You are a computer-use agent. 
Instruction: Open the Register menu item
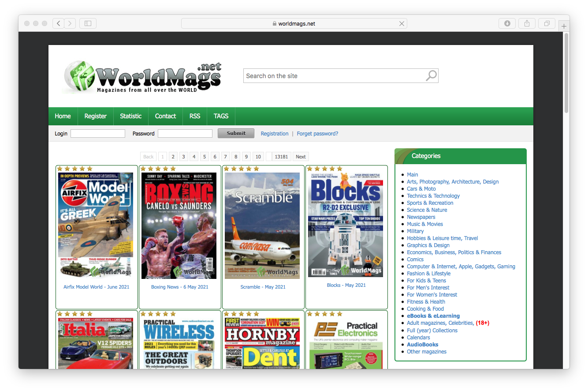point(95,116)
